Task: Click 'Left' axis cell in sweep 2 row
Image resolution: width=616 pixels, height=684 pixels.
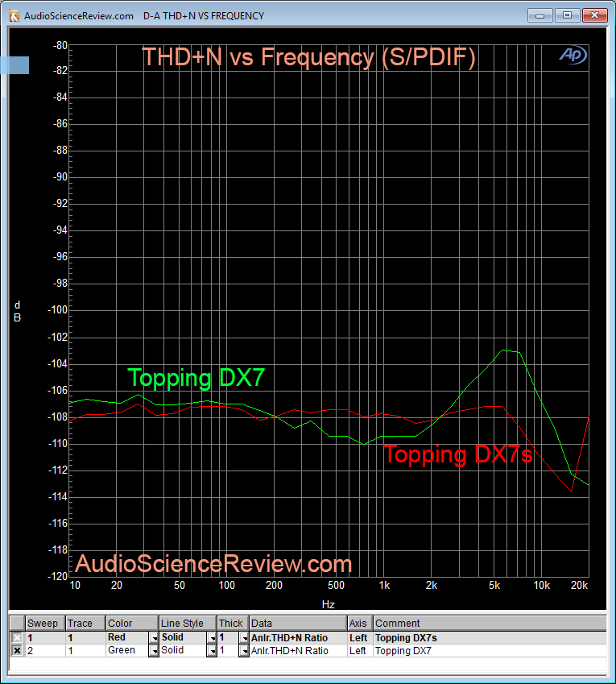Action: [x=360, y=651]
